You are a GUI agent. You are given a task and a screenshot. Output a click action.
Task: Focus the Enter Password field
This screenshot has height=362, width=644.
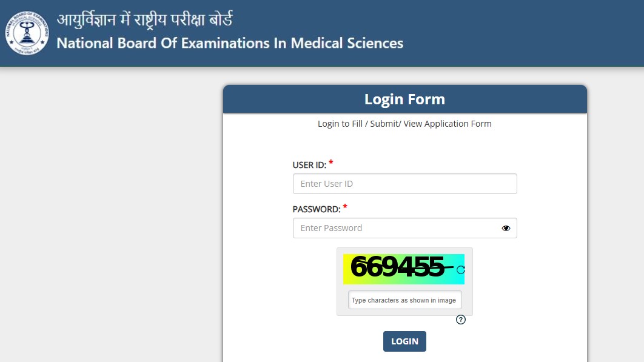(x=394, y=228)
